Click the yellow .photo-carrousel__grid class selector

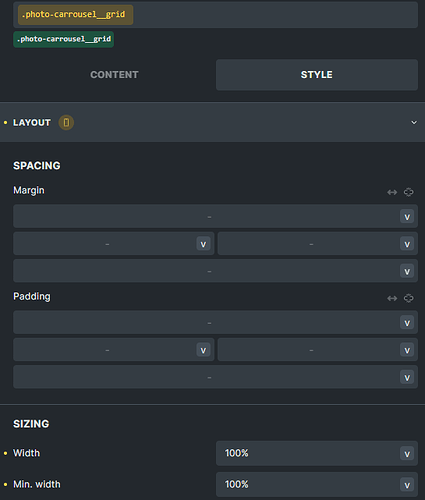(x=75, y=15)
